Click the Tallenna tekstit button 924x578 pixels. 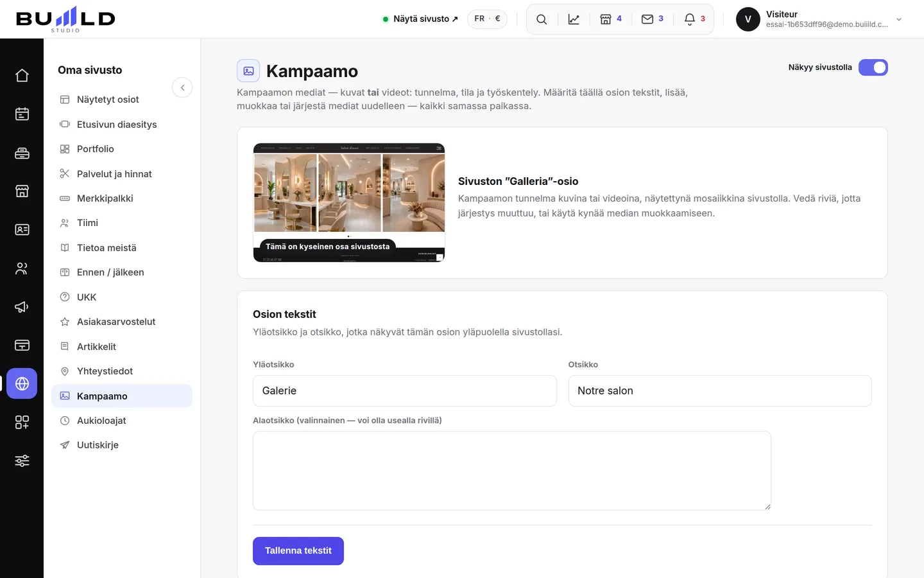coord(298,551)
